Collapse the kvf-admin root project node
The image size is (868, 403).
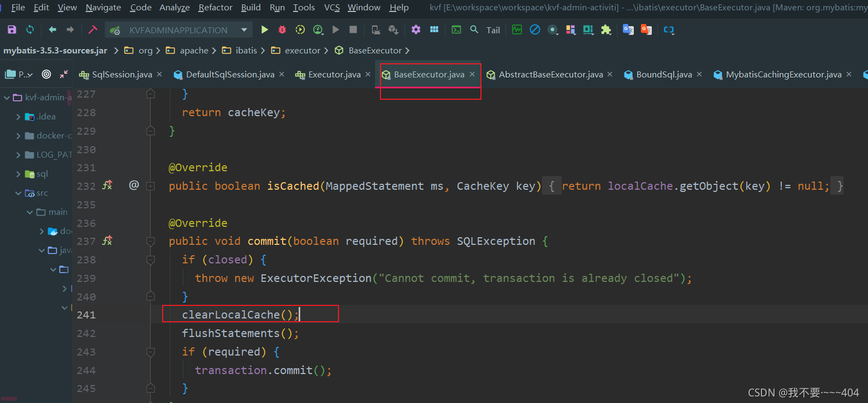7,98
